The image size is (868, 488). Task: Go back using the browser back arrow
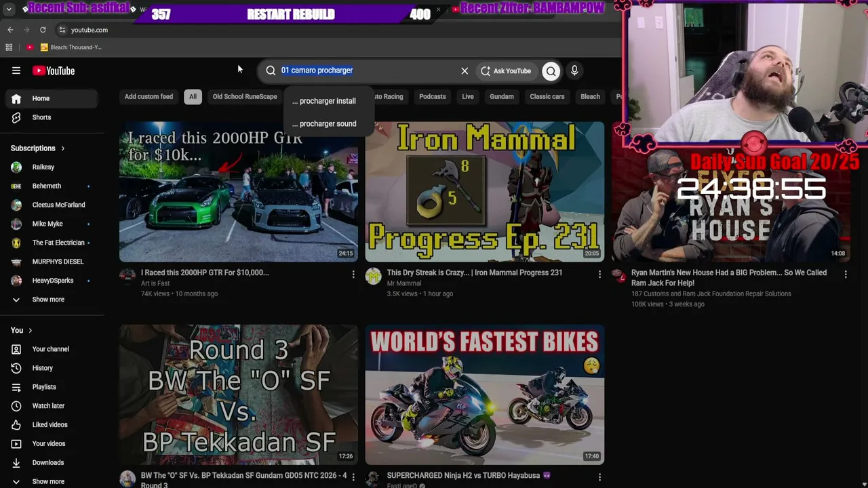[x=10, y=30]
